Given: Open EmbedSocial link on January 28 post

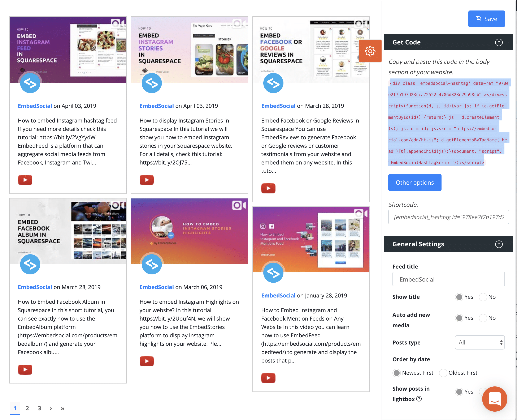Looking at the screenshot, I should pyautogui.click(x=278, y=295).
